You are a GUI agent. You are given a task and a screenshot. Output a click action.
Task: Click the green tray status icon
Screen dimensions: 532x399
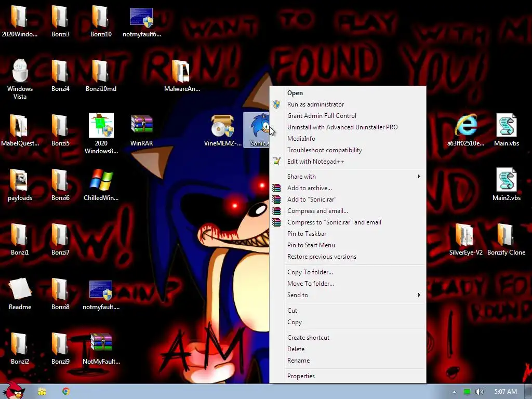tap(467, 392)
